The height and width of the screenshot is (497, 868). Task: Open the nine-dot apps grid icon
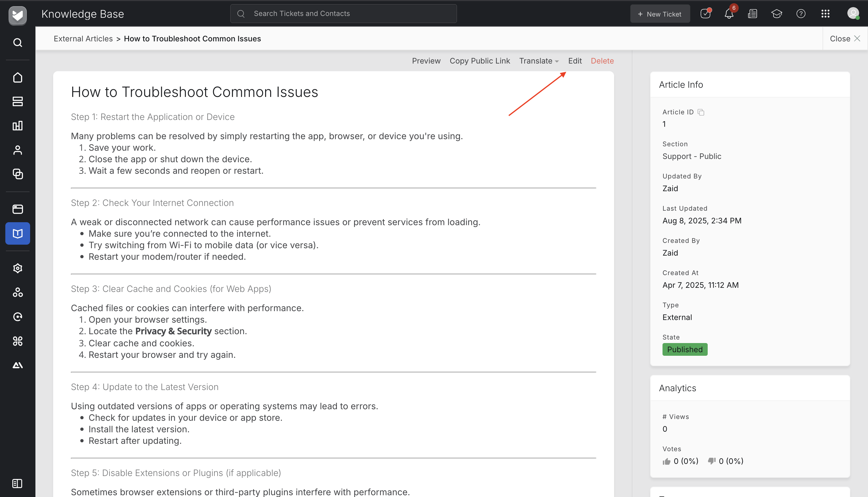825,14
